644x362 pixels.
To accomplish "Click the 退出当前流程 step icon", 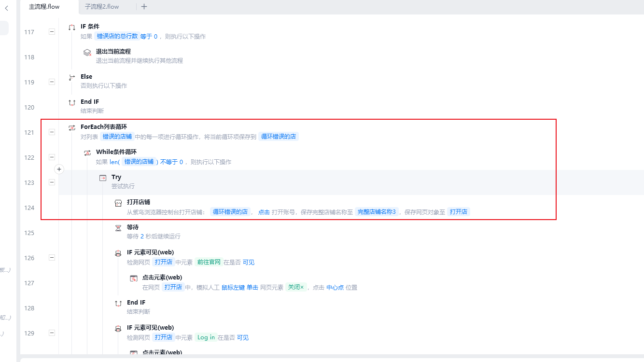I will tap(87, 52).
